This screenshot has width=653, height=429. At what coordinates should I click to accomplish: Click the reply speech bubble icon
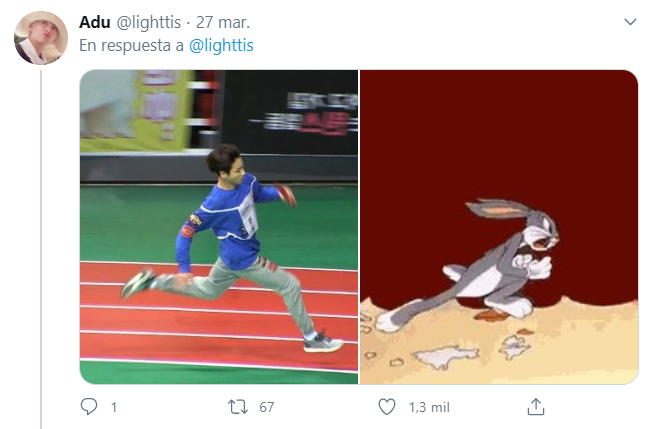(x=89, y=407)
